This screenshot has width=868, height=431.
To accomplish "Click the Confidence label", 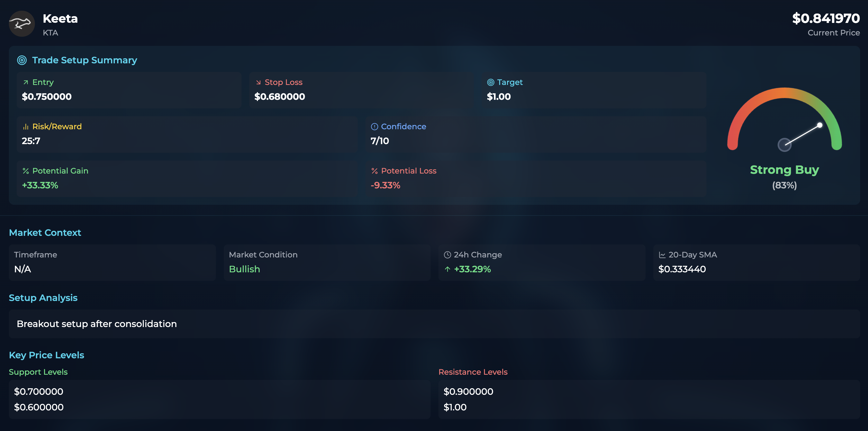I will [403, 127].
